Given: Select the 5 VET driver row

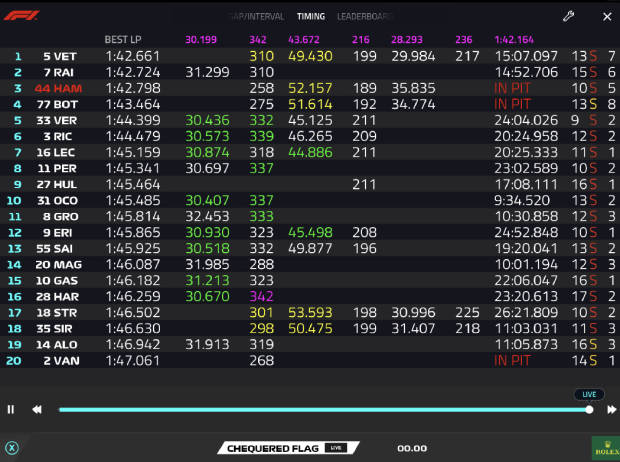Looking at the screenshot, I should 310,56.
